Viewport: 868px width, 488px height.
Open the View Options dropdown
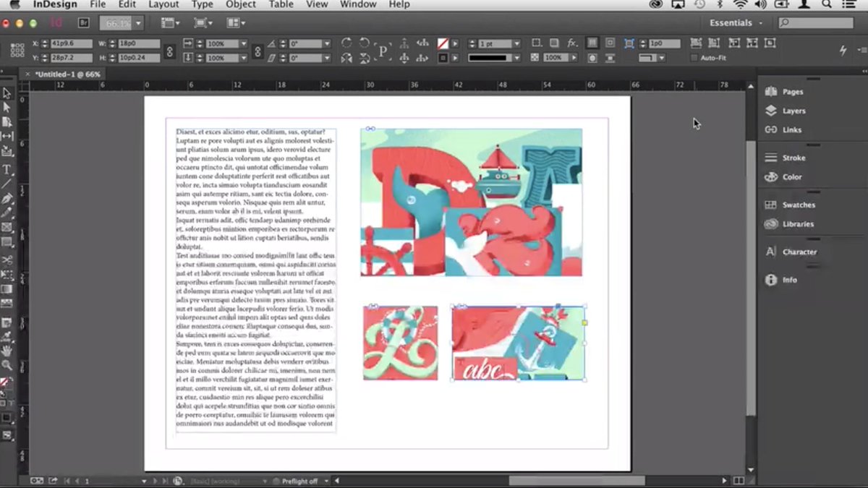pos(171,23)
